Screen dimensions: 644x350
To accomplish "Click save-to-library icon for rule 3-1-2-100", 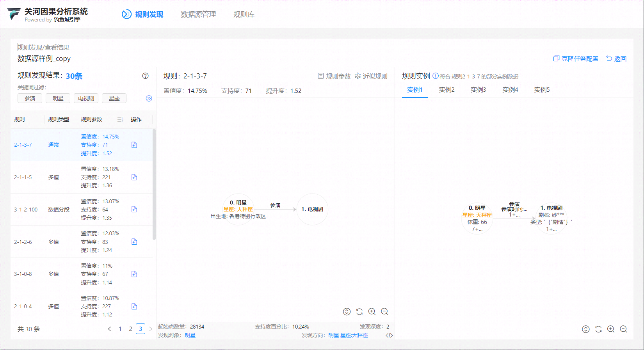I will [x=134, y=209].
